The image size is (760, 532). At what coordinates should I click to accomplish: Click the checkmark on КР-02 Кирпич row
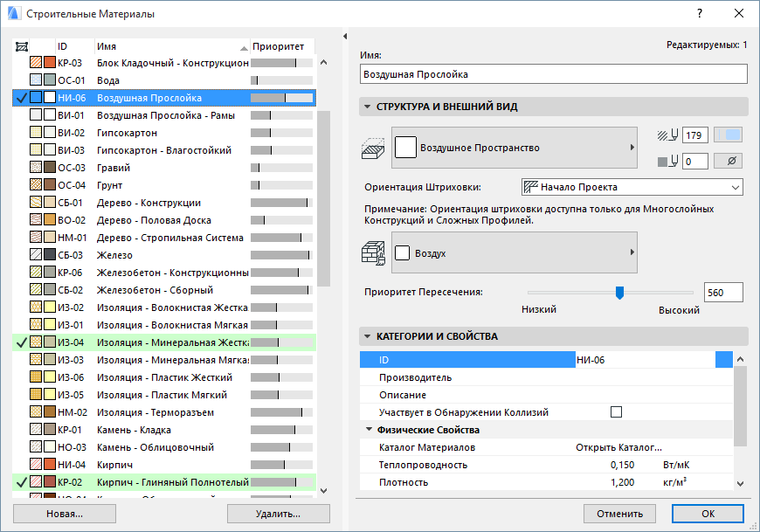click(x=21, y=482)
